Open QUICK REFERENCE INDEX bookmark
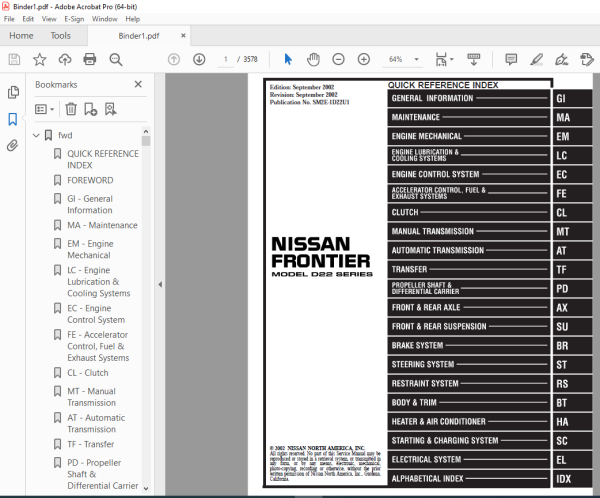This screenshot has height=498, width=600. pyautogui.click(x=103, y=159)
